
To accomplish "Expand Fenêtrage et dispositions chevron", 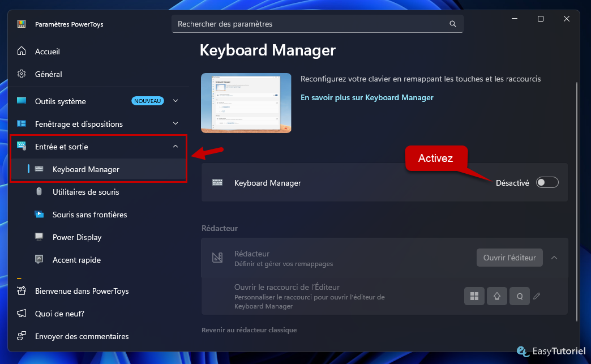I will coord(175,123).
